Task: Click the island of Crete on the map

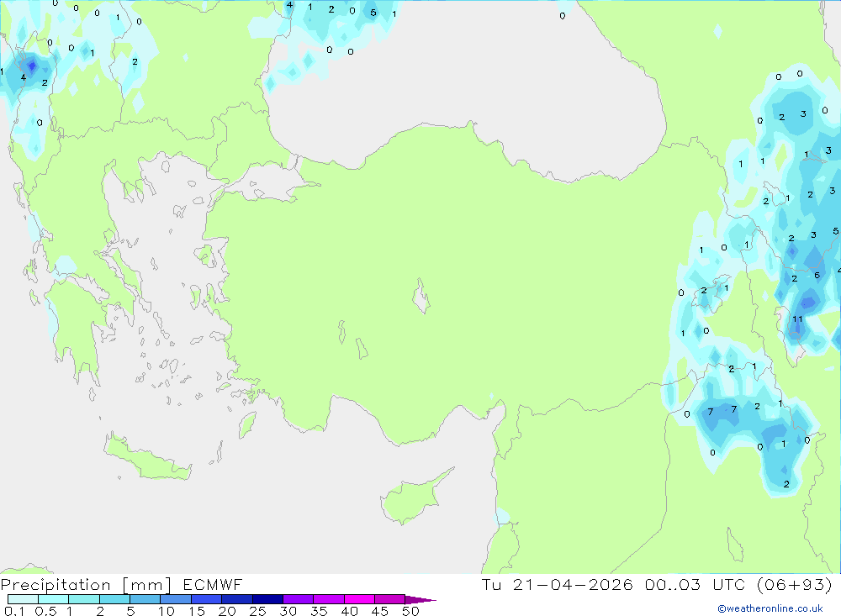Action: 148,458
